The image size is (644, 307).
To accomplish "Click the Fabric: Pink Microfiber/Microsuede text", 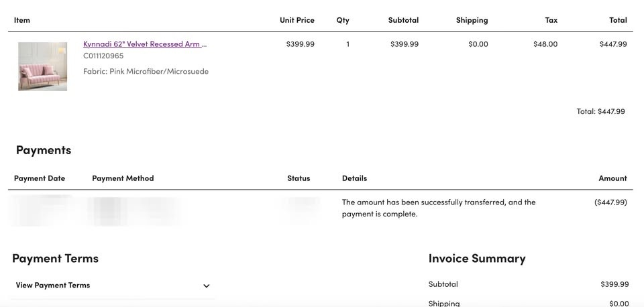I will pyautogui.click(x=146, y=72).
